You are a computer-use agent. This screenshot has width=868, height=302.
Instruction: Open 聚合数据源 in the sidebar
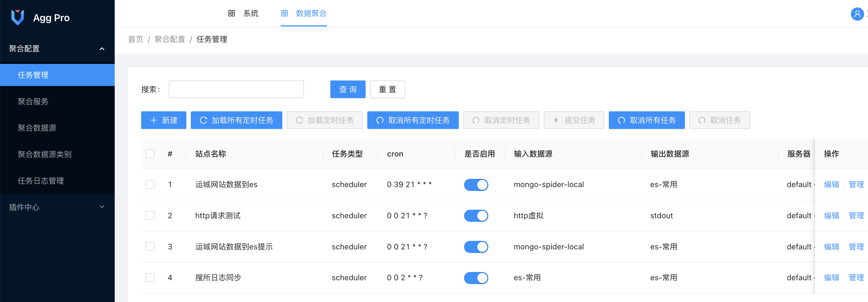click(57, 128)
